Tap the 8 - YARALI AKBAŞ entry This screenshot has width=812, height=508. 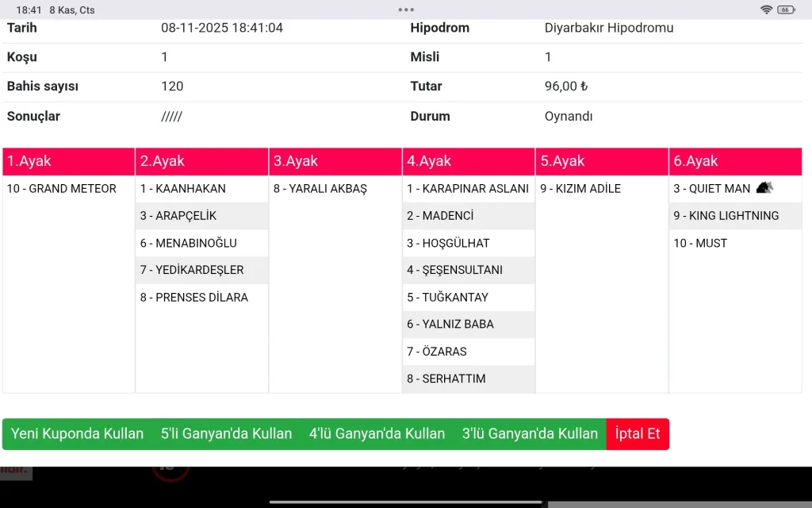click(320, 189)
